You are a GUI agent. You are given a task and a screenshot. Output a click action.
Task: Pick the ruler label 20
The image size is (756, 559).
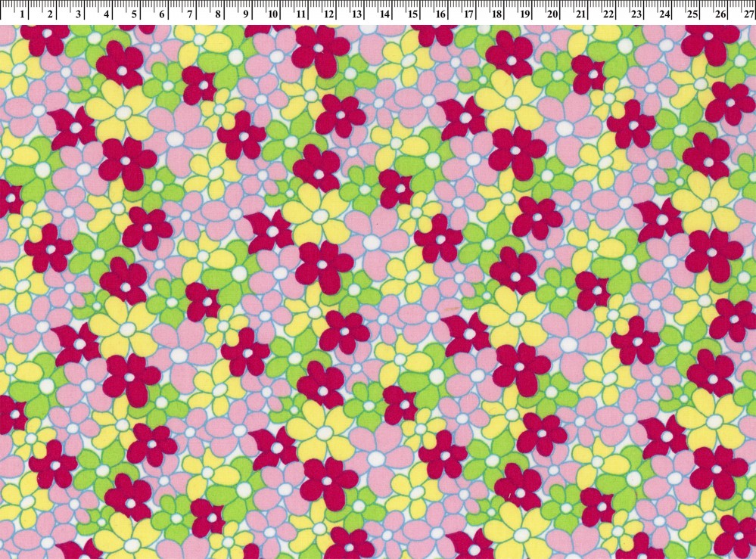click(x=552, y=14)
